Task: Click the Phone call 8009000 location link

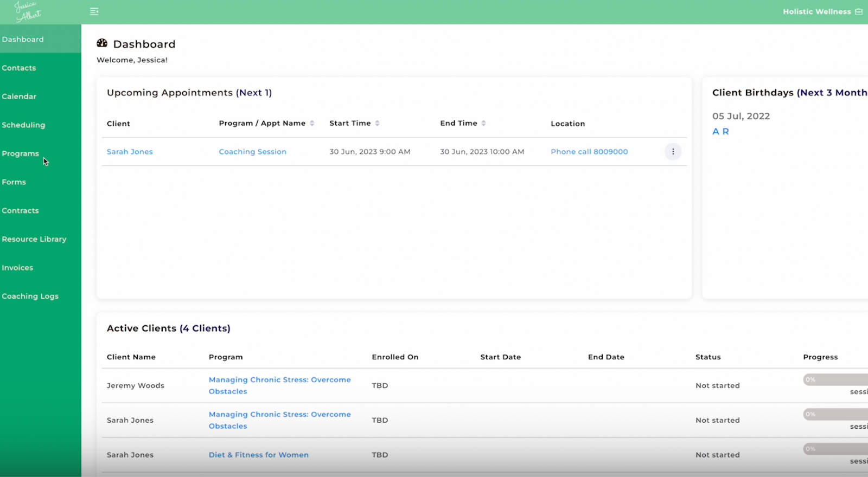Action: point(589,152)
